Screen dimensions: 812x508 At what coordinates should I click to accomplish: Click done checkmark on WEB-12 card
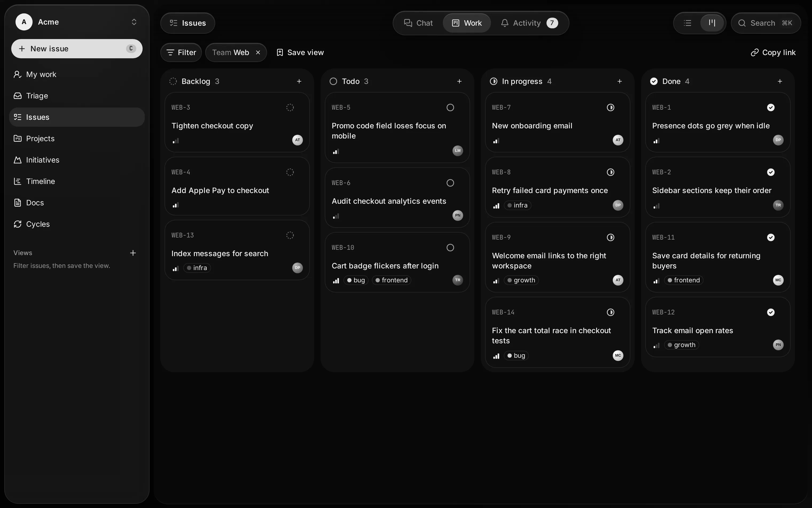[x=771, y=312]
